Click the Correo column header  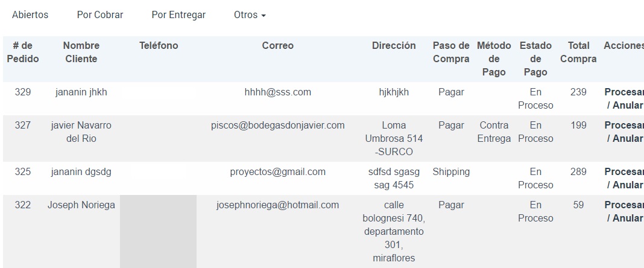point(278,46)
